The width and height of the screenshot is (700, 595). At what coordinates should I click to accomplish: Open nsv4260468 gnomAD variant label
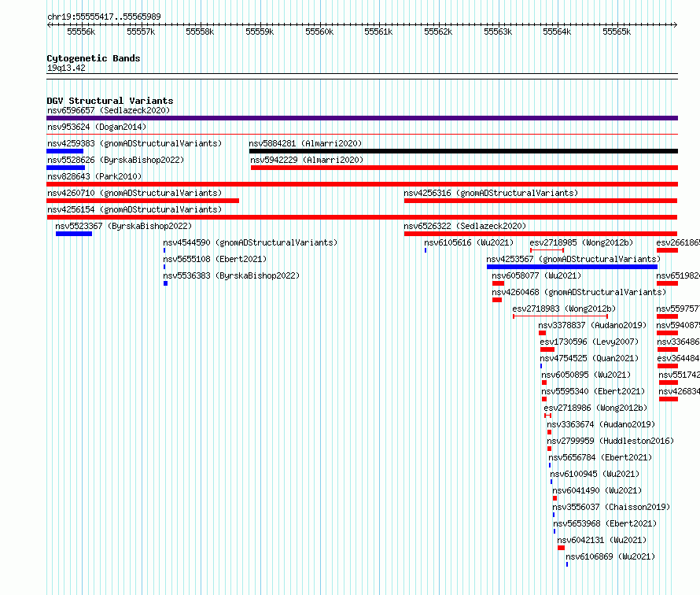pyautogui.click(x=579, y=292)
